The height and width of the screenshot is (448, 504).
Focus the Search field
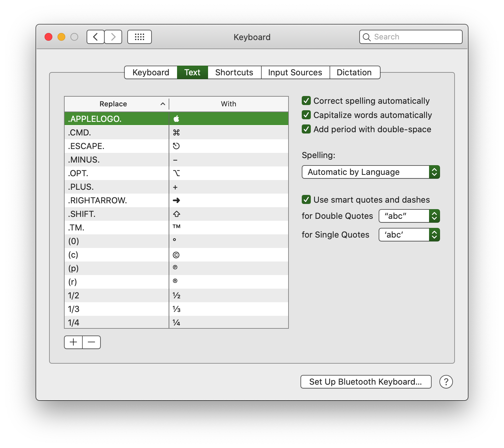[x=411, y=37]
